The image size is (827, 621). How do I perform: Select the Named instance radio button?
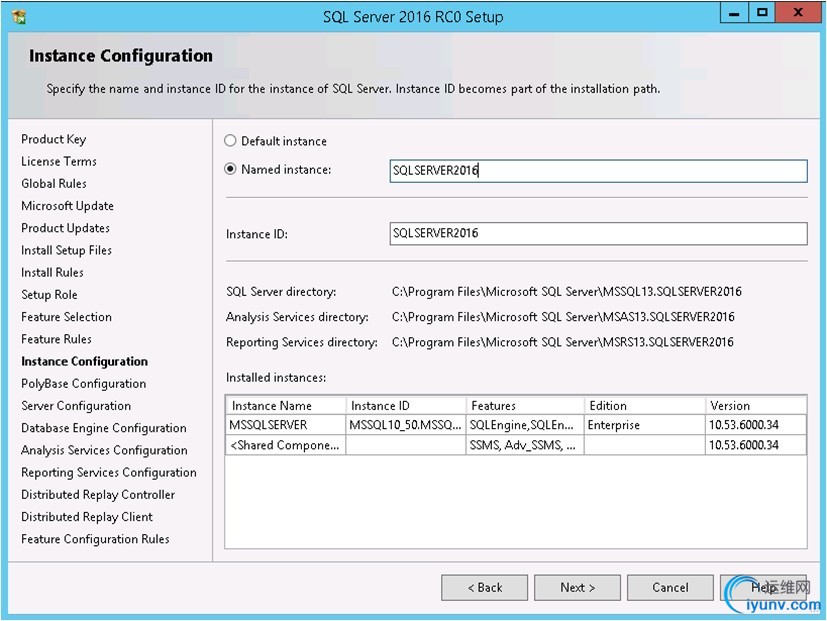point(231,169)
